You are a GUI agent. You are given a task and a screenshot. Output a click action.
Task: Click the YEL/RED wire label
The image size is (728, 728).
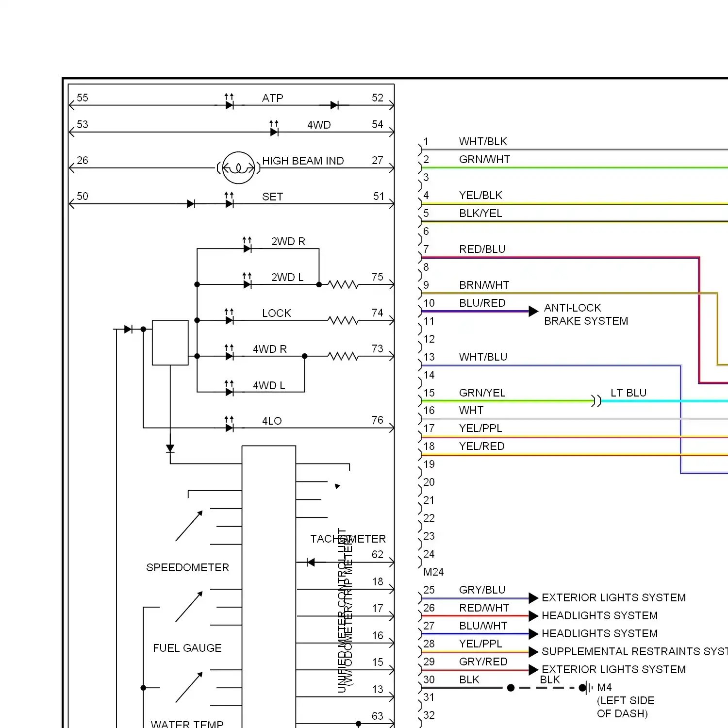481,446
